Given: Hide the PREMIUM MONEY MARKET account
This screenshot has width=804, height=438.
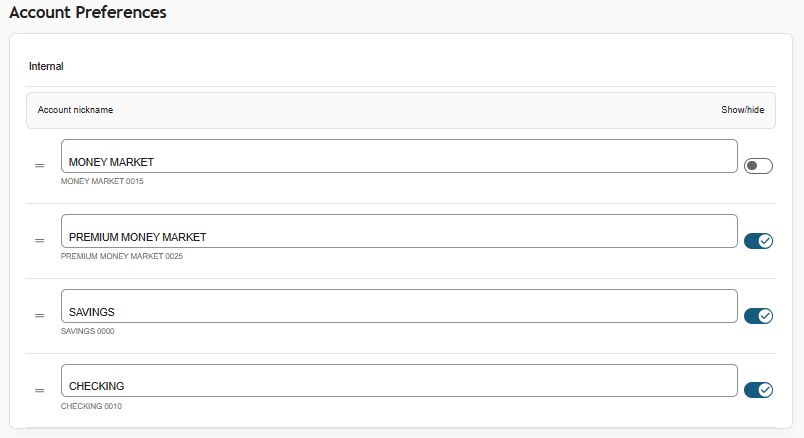Looking at the screenshot, I should coord(758,241).
